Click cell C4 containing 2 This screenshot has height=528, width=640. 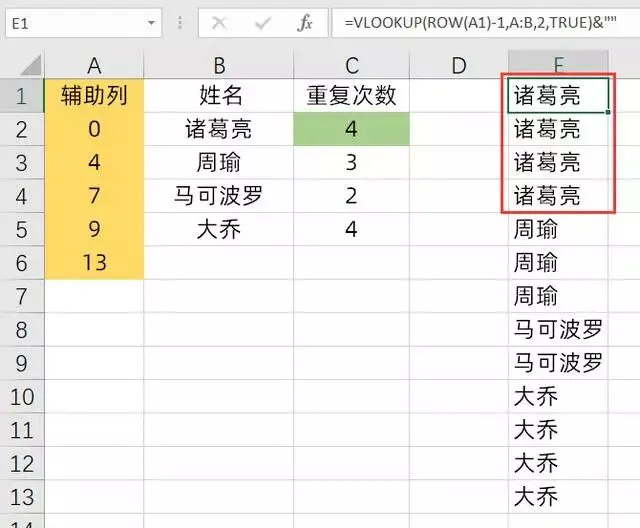coord(351,196)
